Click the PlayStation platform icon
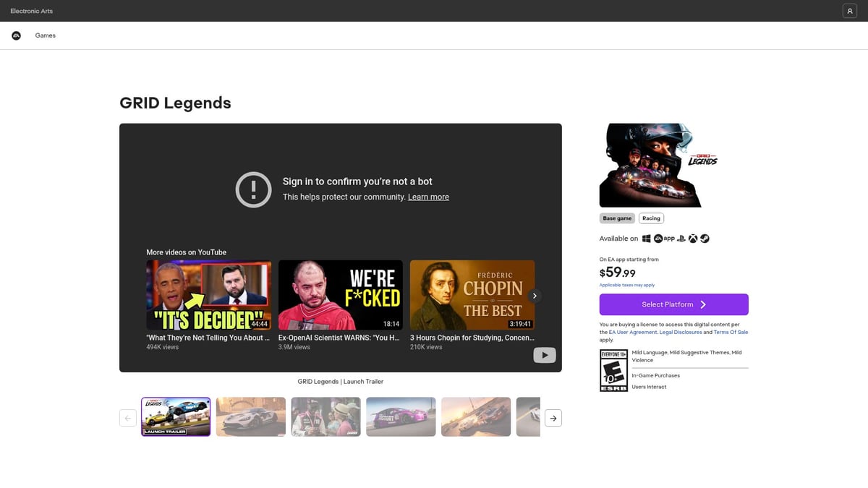868x488 pixels. tap(681, 239)
